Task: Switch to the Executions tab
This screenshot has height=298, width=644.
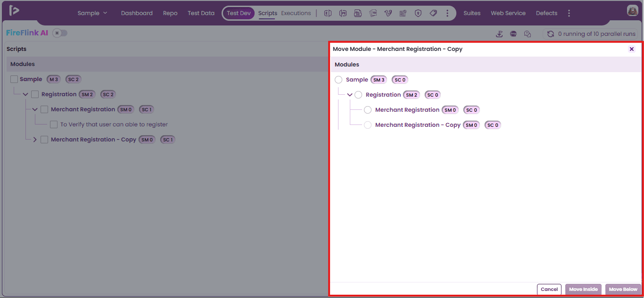Action: tap(296, 13)
